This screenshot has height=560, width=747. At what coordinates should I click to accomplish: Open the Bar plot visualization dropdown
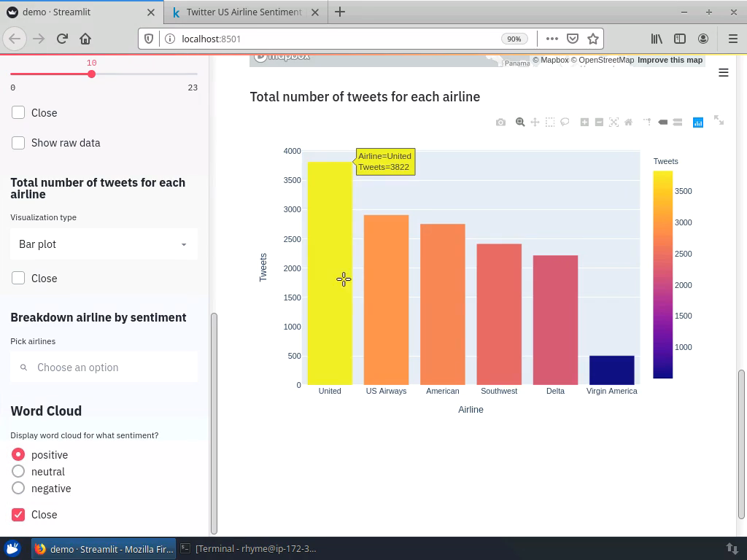[x=104, y=244]
